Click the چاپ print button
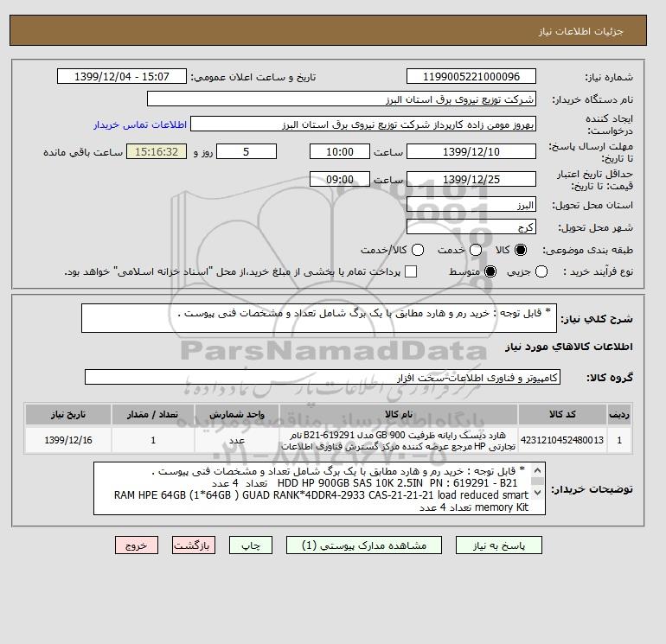Screen dimensions: 666x644 [251, 545]
